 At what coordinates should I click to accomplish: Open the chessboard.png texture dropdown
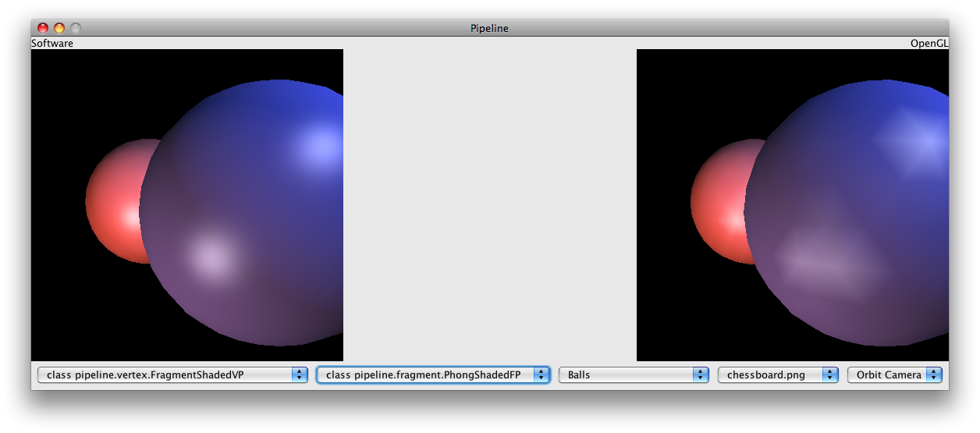click(x=778, y=375)
